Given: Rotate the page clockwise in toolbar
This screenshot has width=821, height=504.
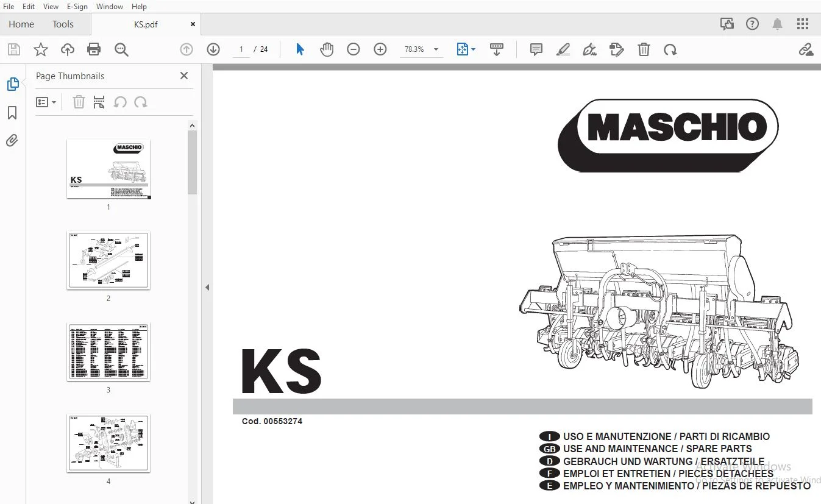Looking at the screenshot, I should pos(670,49).
